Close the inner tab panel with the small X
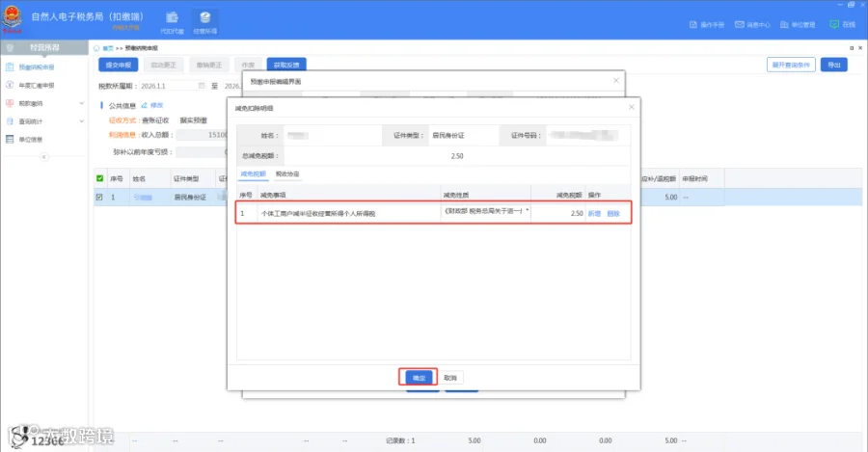The height and width of the screenshot is (452, 868). pos(860,48)
